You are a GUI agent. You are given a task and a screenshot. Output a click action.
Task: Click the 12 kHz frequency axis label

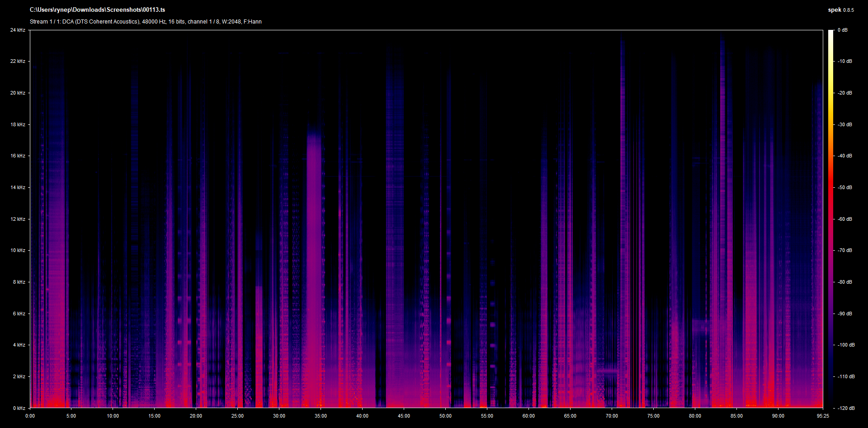point(18,219)
